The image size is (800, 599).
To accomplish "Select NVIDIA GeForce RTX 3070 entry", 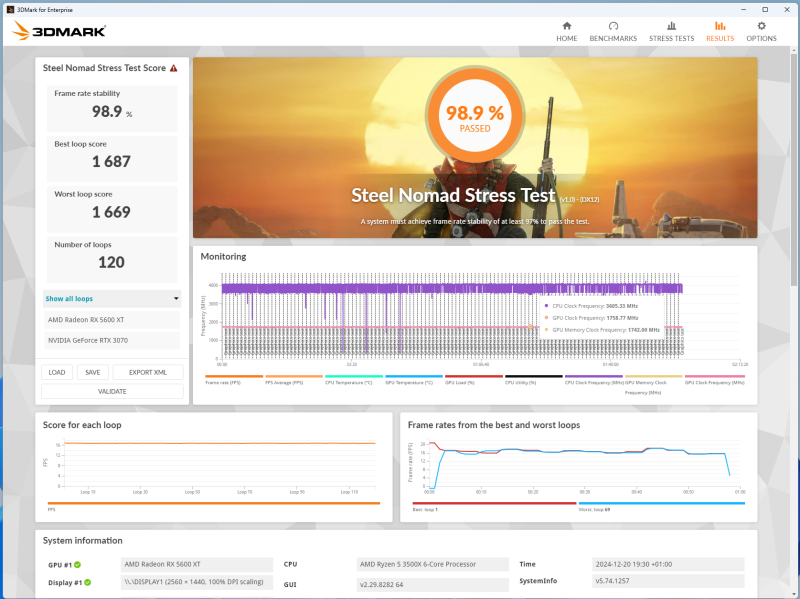I will coord(112,340).
